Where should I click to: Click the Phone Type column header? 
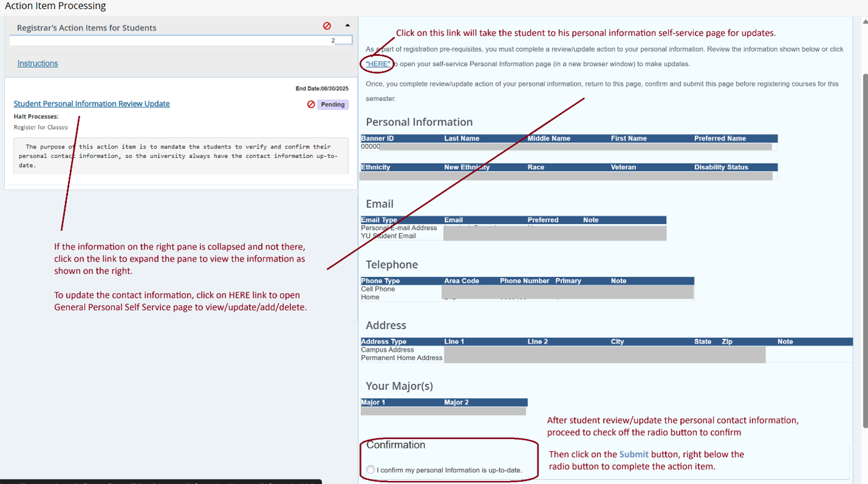381,281
